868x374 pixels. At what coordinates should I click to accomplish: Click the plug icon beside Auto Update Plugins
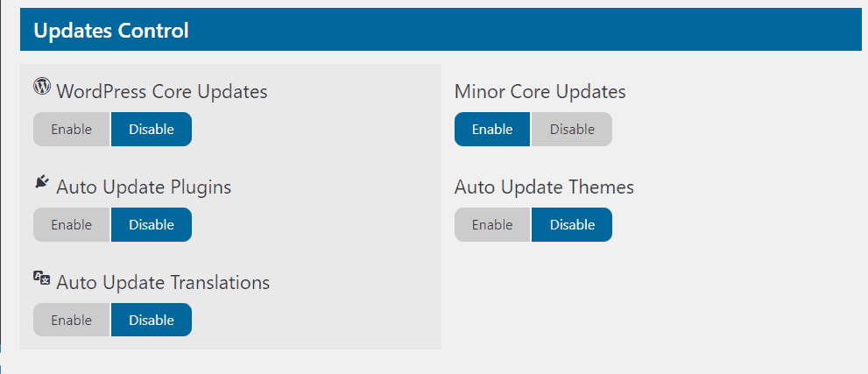tap(41, 181)
